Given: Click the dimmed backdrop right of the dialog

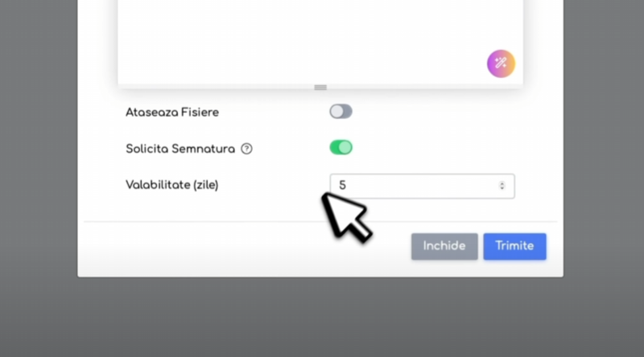Looking at the screenshot, I should coord(604,164).
